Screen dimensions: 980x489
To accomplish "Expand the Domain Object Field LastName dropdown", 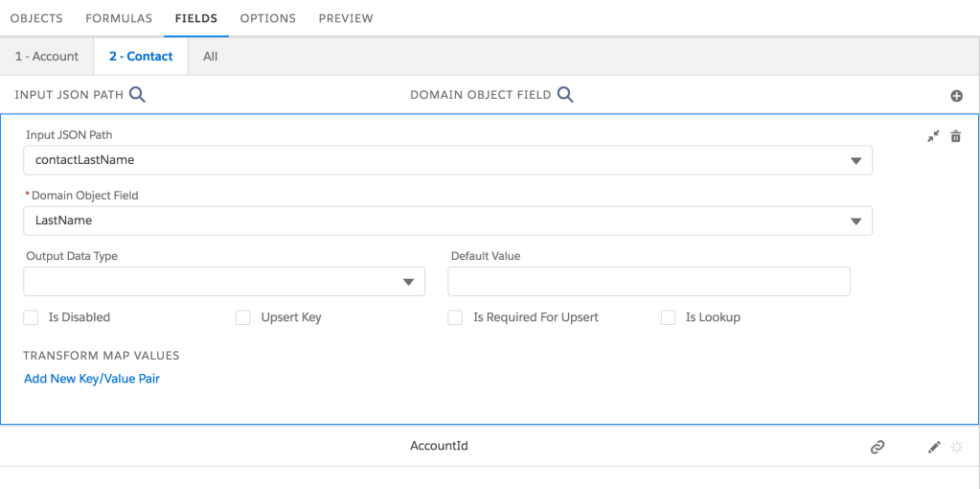I will pos(855,221).
